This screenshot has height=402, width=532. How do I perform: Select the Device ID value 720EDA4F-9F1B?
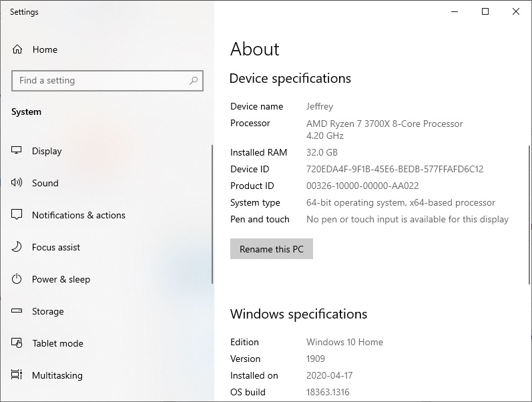(x=395, y=169)
